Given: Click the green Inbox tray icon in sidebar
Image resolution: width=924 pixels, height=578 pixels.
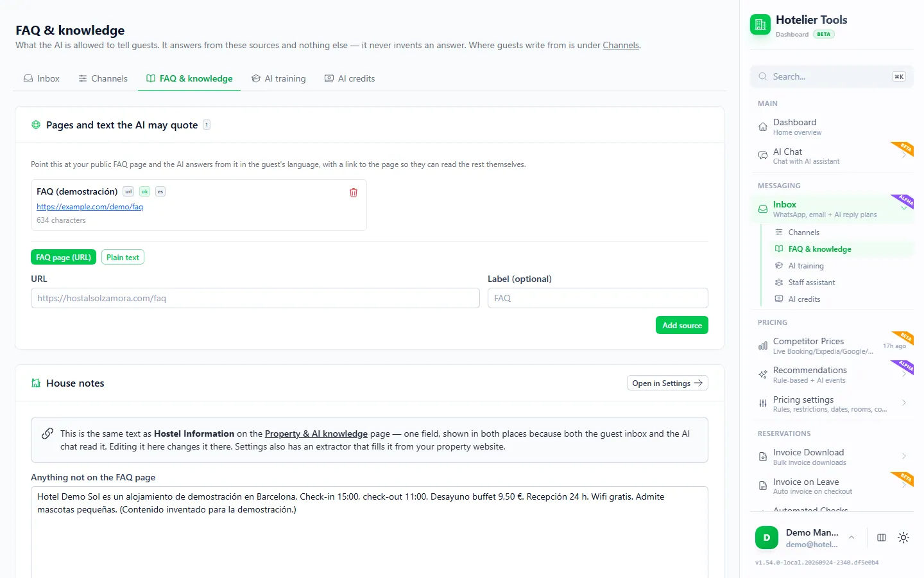Looking at the screenshot, I should pos(763,209).
